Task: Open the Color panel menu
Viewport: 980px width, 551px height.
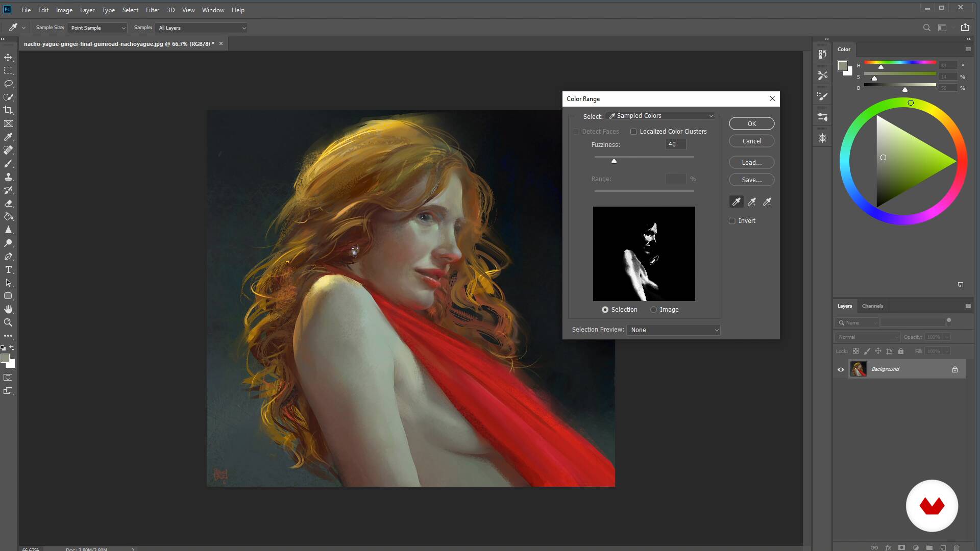Action: point(968,49)
